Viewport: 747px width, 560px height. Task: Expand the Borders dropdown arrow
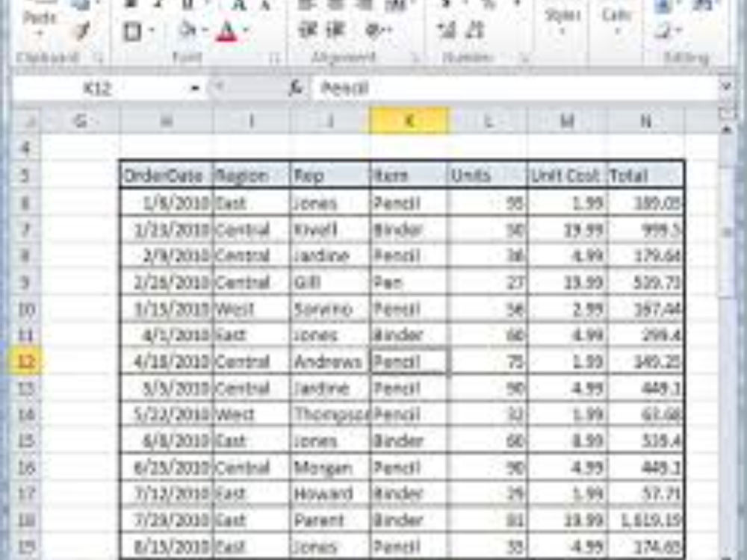click(152, 31)
